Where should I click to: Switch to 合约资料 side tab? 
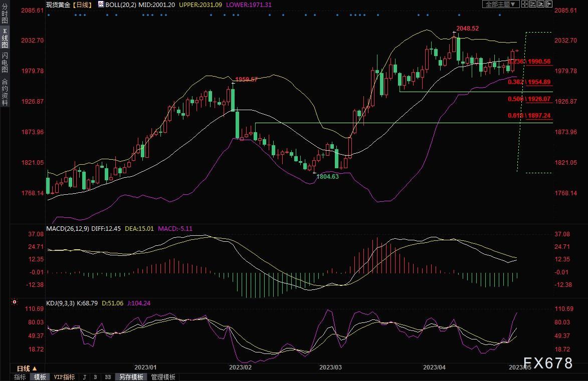click(5, 92)
